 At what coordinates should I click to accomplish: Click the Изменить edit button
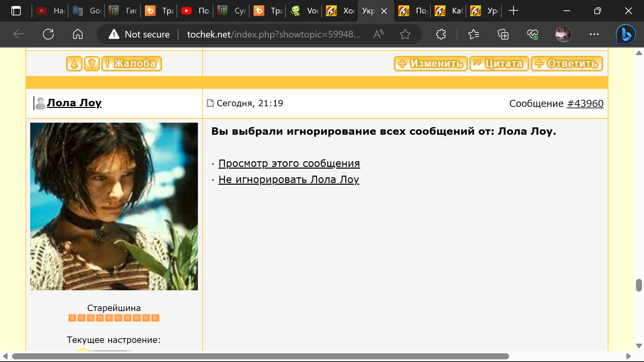point(431,63)
